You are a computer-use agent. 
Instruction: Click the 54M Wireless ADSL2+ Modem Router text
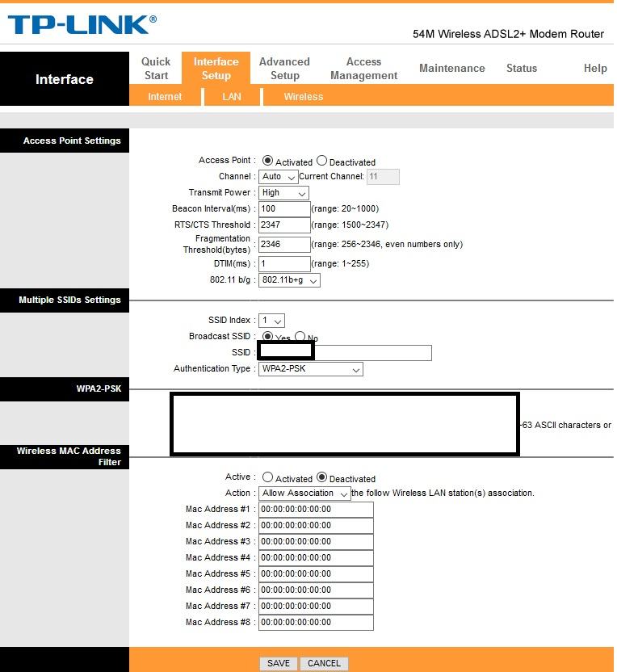point(508,34)
